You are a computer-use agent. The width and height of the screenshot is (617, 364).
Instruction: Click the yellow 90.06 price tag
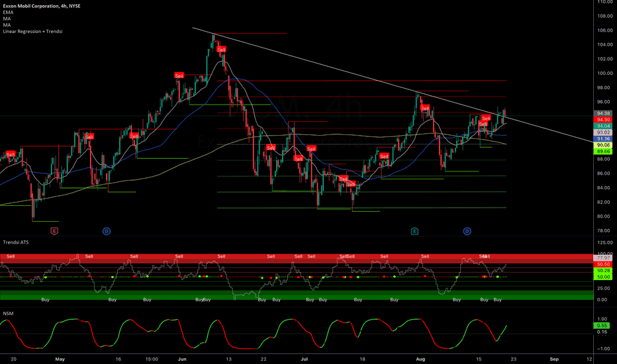click(x=602, y=145)
